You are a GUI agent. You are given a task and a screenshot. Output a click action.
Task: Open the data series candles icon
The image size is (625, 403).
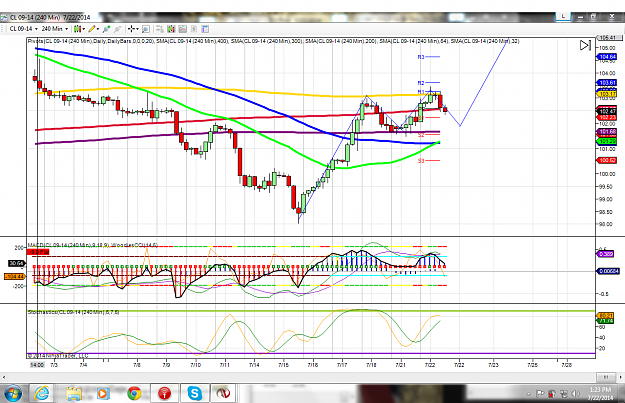point(171,29)
